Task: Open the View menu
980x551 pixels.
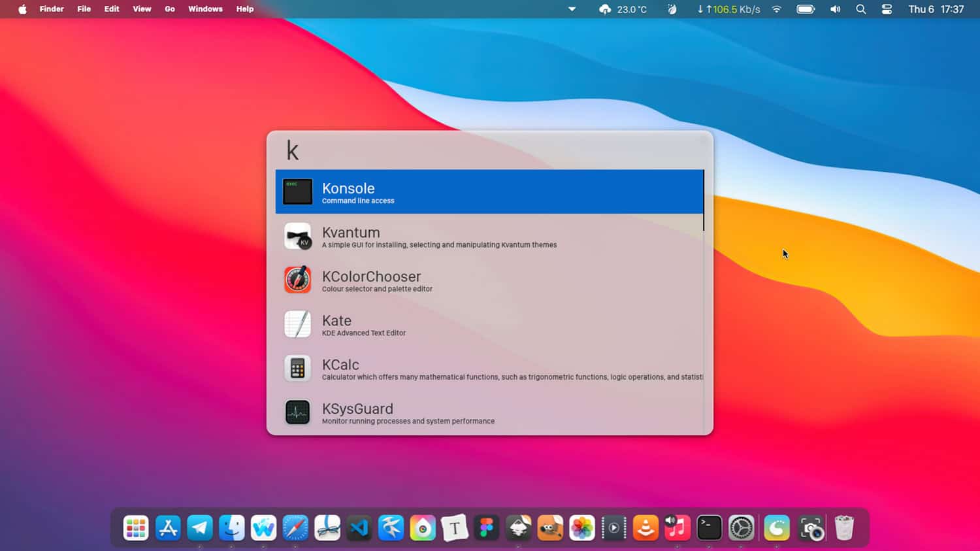Action: [x=142, y=9]
